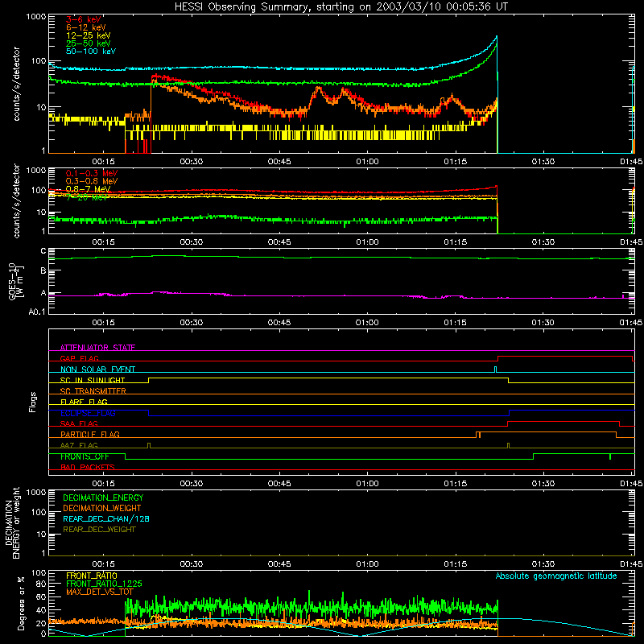The height and width of the screenshot is (644, 644).
Task: Click the 'SAA_FLAG' label
Action: pos(79,423)
